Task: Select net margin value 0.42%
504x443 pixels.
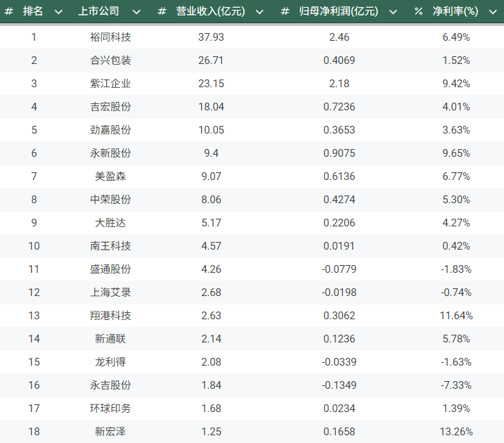Action: 455,246
